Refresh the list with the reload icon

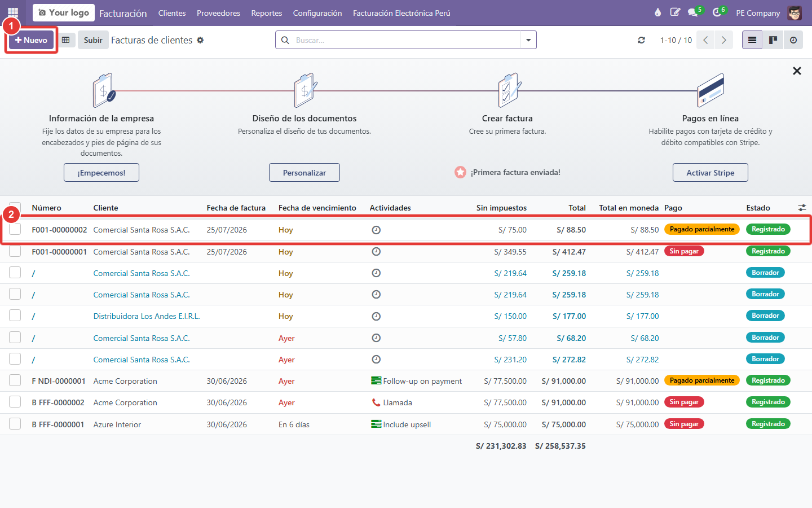coord(641,40)
